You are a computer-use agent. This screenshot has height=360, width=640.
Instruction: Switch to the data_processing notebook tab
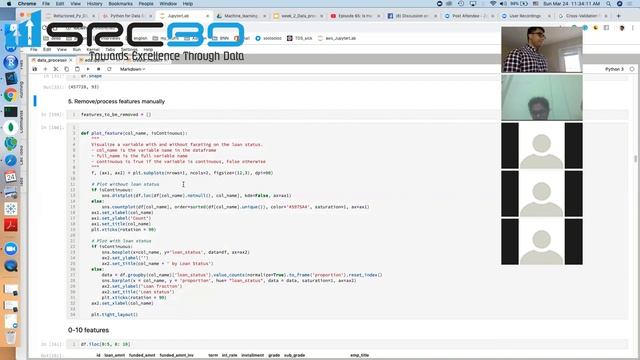(51, 60)
